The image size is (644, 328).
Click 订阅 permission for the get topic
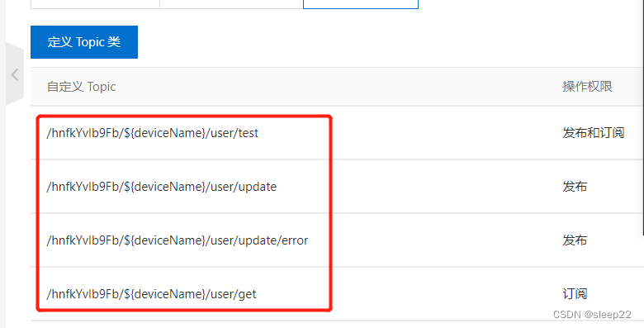click(575, 294)
